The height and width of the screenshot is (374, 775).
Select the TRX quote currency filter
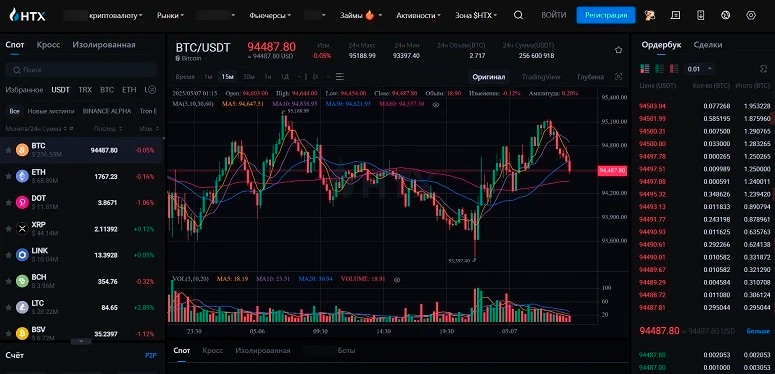(85, 90)
